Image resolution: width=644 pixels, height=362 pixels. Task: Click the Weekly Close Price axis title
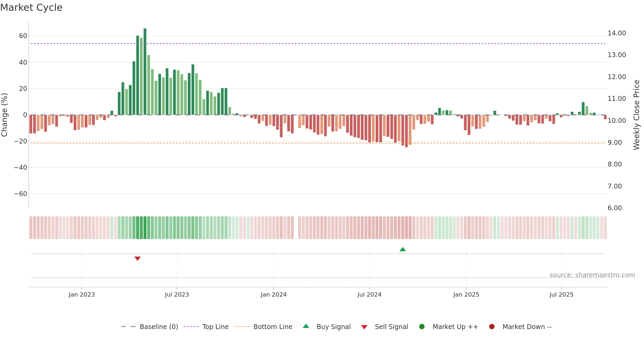636,115
